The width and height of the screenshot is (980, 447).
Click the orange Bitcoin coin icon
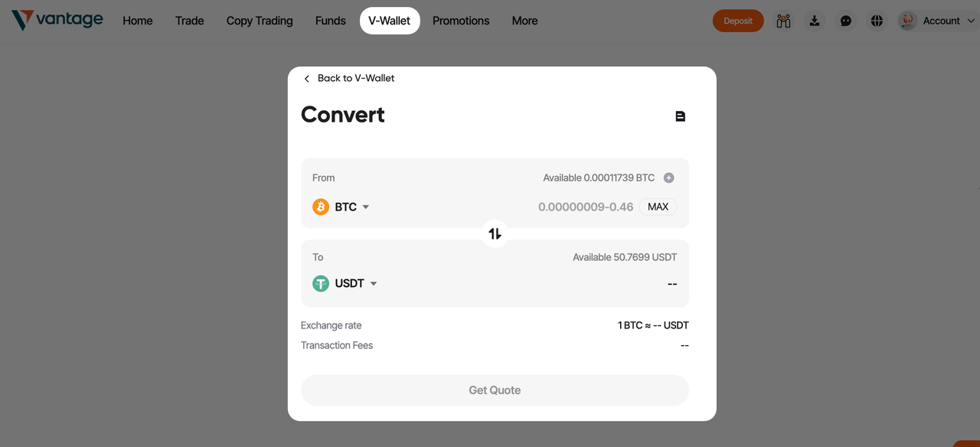click(321, 207)
